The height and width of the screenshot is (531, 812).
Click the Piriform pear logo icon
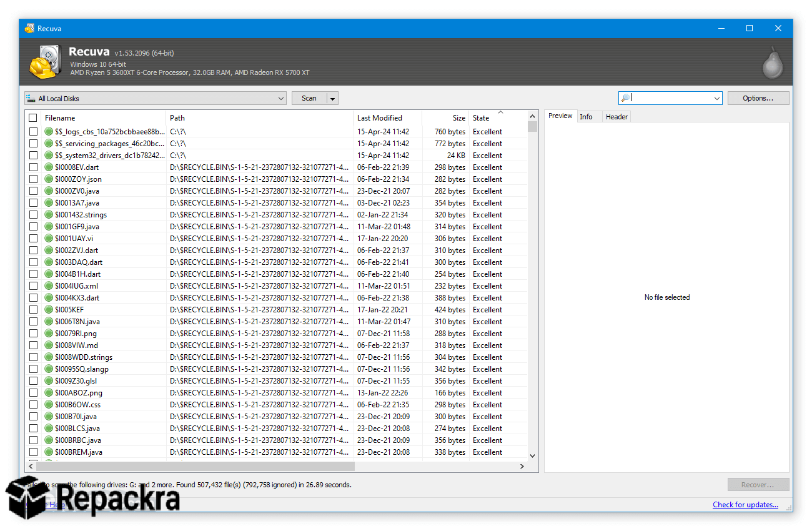773,62
